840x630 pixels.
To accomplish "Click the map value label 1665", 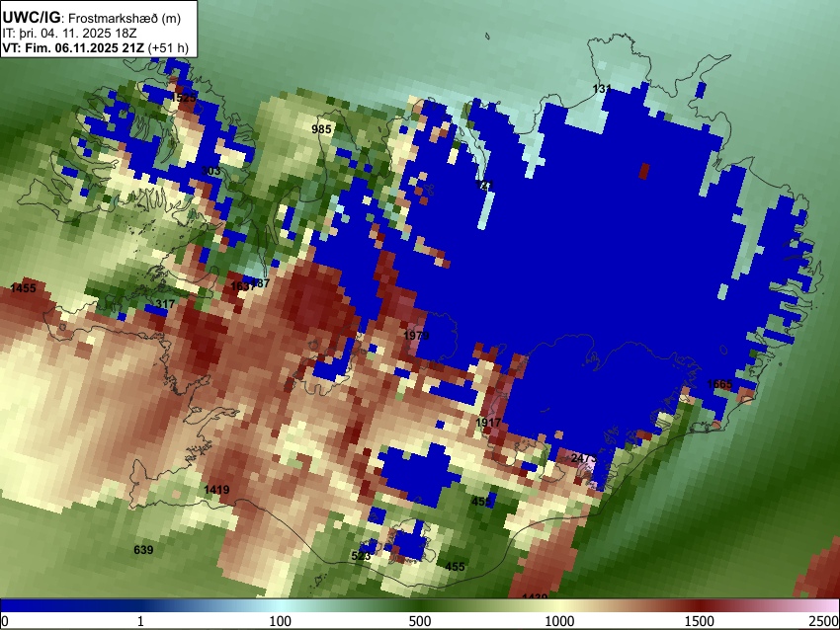I will coord(719,384).
